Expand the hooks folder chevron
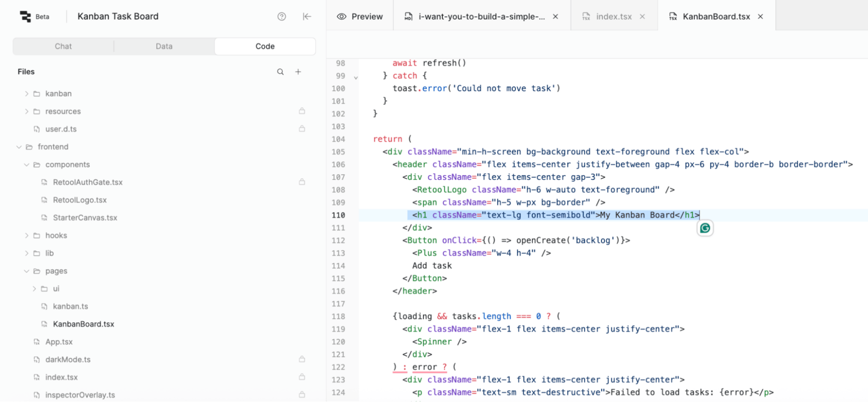Screen dimensions: 868x402 pyautogui.click(x=27, y=236)
